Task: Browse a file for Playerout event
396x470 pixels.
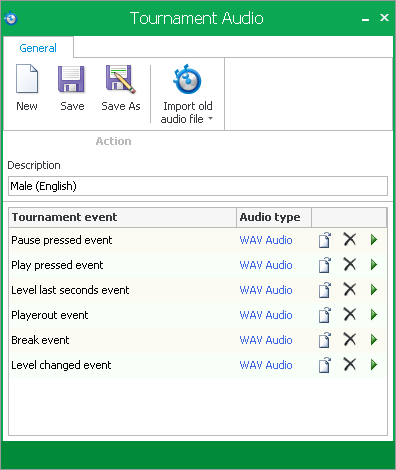Action: tap(325, 315)
